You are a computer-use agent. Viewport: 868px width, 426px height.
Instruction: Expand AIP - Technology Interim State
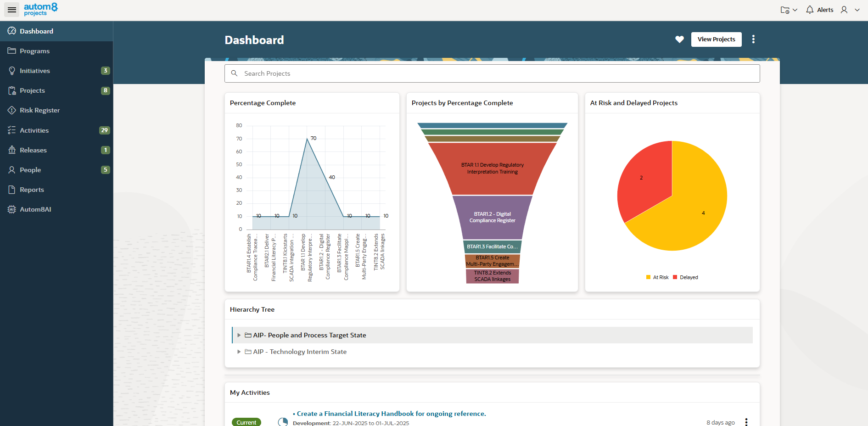(x=239, y=352)
